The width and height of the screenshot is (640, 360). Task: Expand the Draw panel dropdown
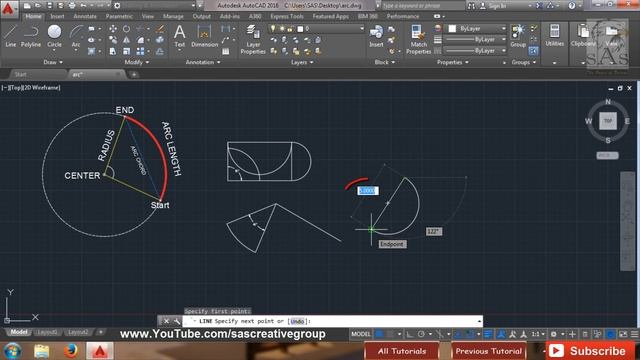(x=53, y=62)
